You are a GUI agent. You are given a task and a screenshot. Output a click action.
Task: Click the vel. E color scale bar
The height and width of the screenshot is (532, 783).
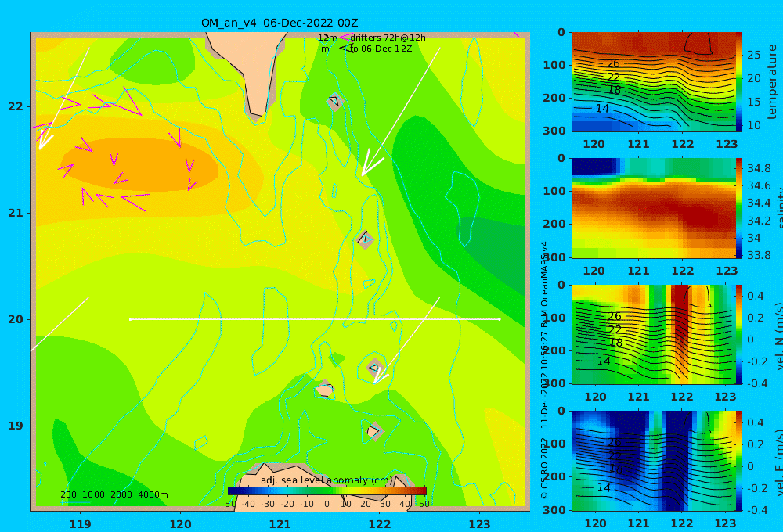click(x=739, y=461)
